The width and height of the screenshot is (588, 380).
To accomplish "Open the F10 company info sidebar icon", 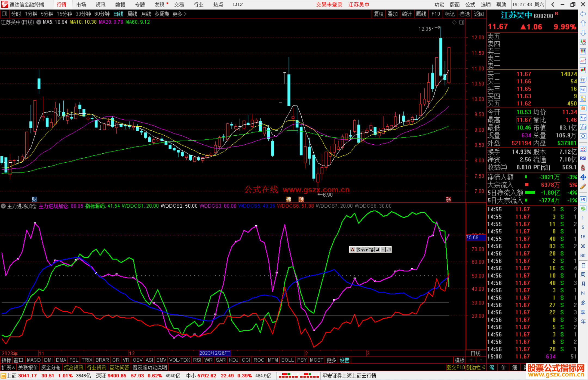I will coord(583,89).
